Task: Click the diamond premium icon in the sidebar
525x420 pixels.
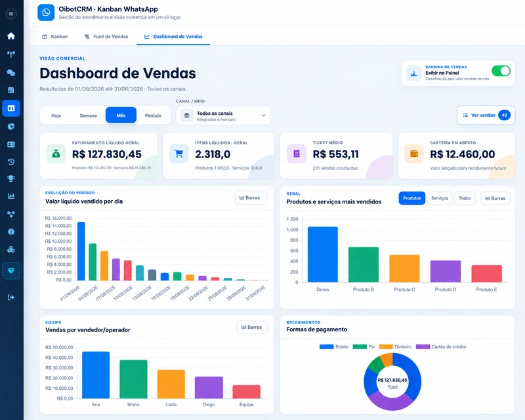Action: [x=11, y=270]
